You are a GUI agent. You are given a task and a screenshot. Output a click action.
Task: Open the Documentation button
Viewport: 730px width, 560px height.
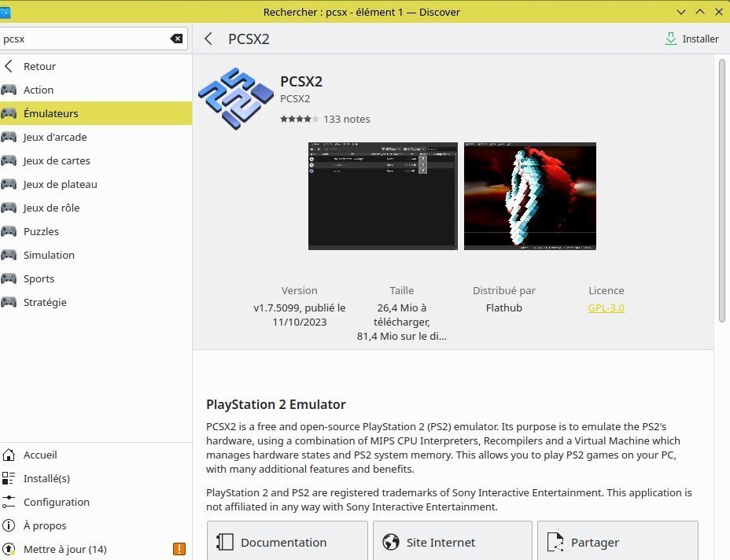(x=287, y=541)
